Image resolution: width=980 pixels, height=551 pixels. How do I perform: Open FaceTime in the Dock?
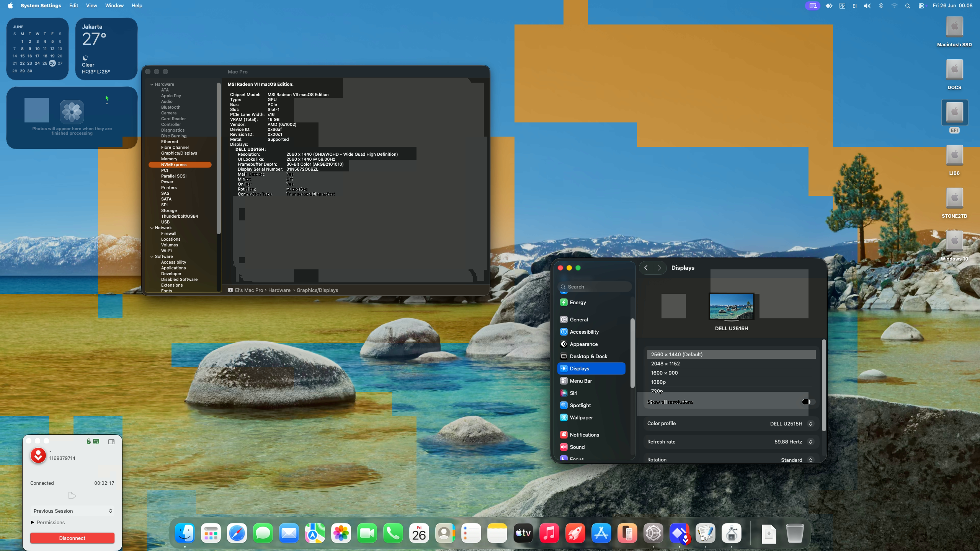coord(367,533)
